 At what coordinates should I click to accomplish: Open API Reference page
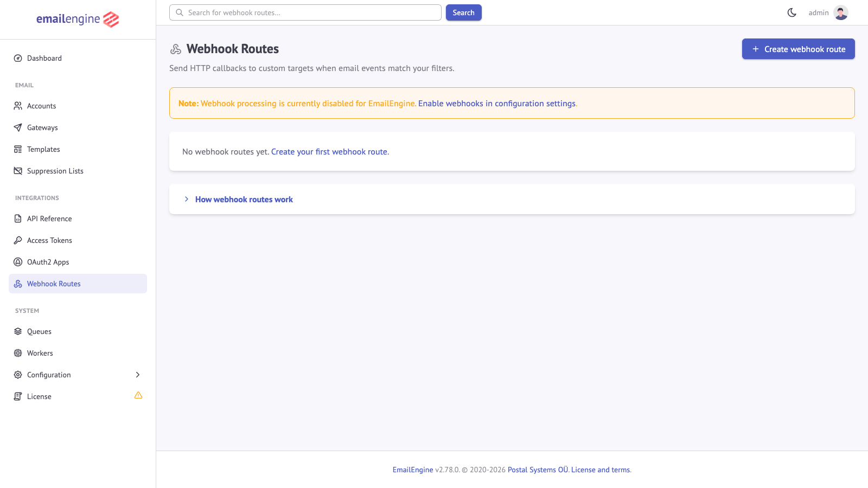78,219
